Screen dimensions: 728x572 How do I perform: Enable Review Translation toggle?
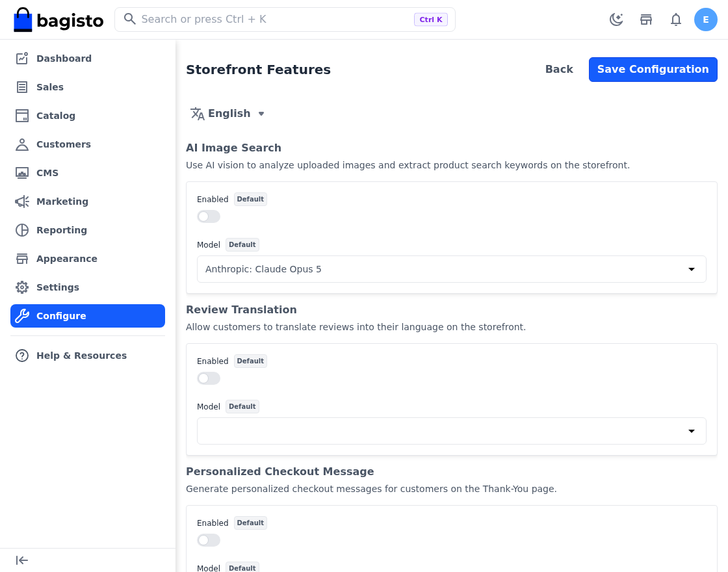[209, 378]
